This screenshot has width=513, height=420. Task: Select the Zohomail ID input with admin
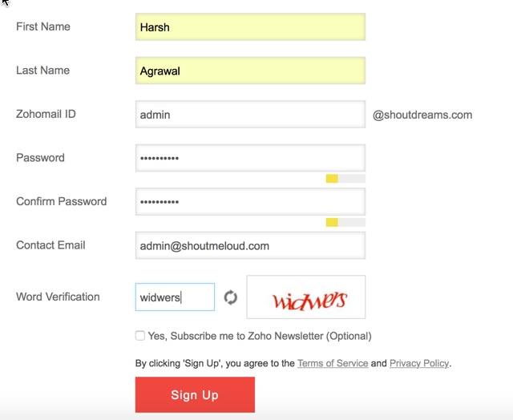pyautogui.click(x=250, y=114)
